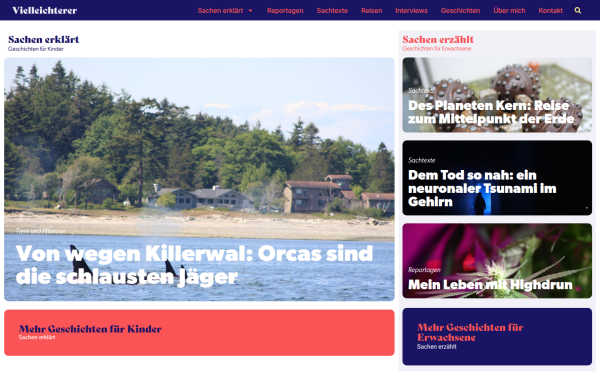
Task: Open the Geschichten menu item
Action: 460,11
